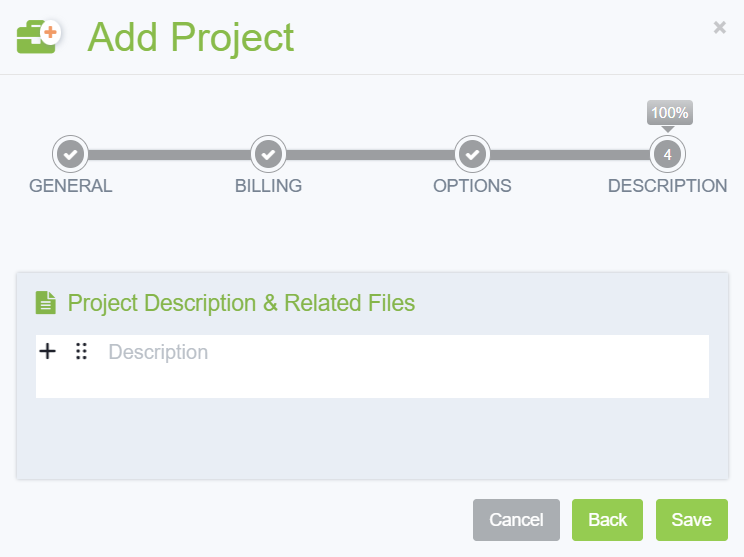Click the briefcase Add Project icon

[39, 37]
